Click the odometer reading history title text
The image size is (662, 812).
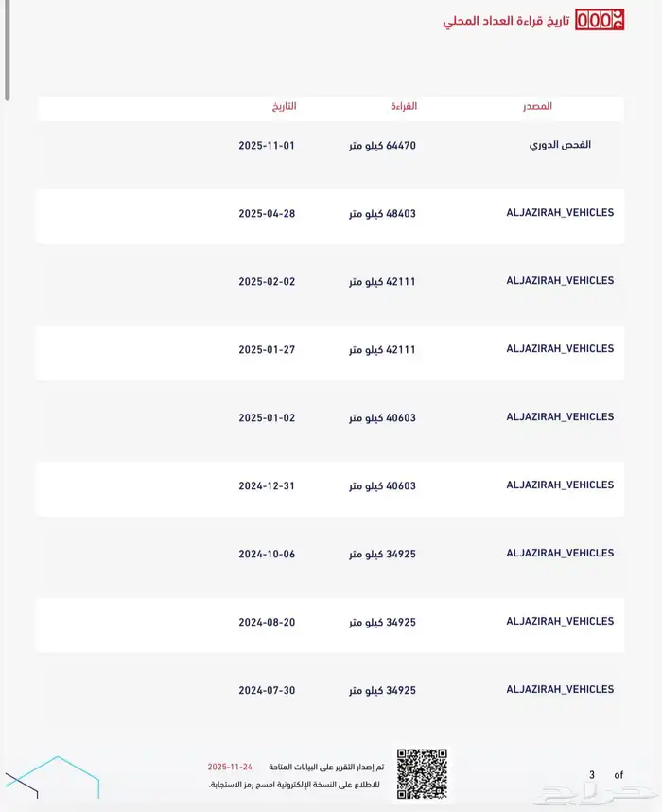[506, 20]
